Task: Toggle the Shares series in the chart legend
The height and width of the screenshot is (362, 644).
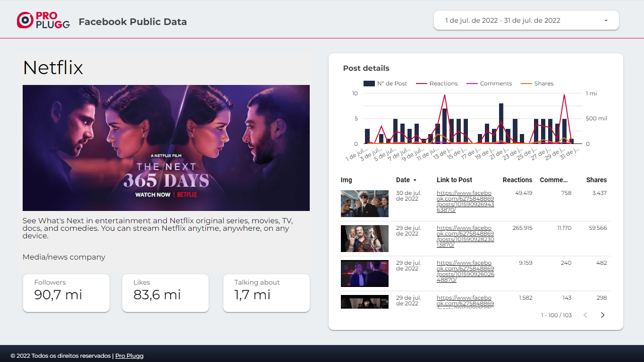Action: pyautogui.click(x=537, y=84)
